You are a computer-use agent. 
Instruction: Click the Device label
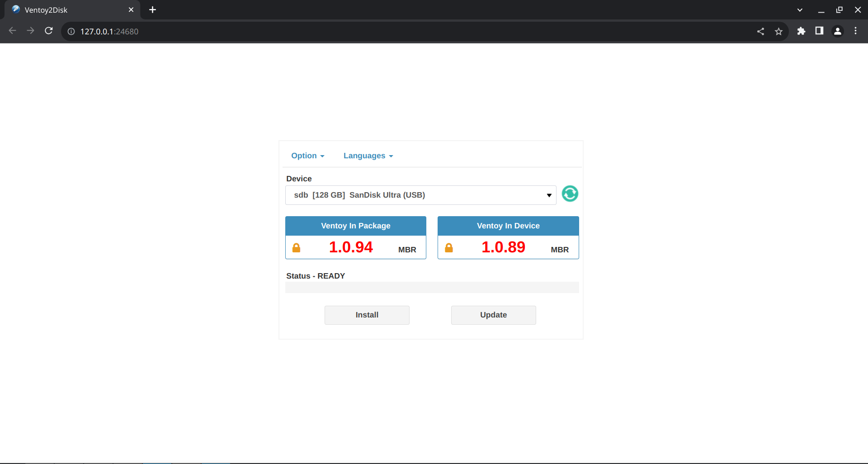[299, 179]
